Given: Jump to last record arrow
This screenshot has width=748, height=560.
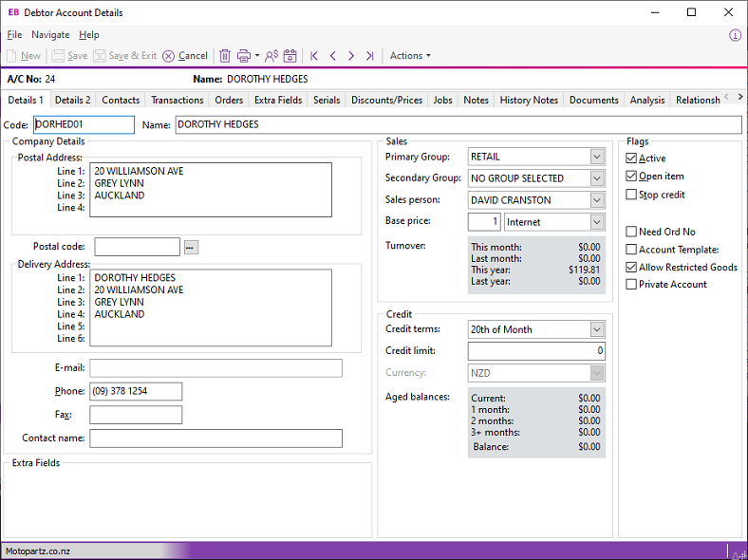Looking at the screenshot, I should (x=369, y=56).
